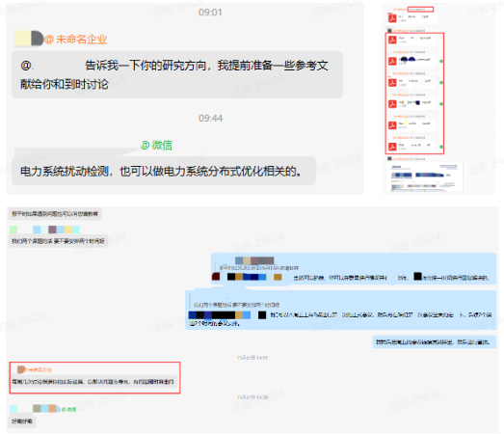Open the document preview thumbnail below the PDF list
504x434 pixels.
[x=425, y=176]
